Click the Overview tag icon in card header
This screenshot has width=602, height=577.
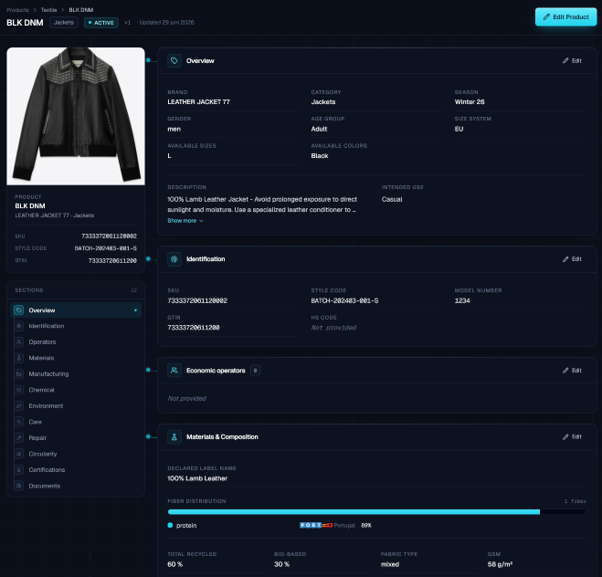(x=174, y=61)
